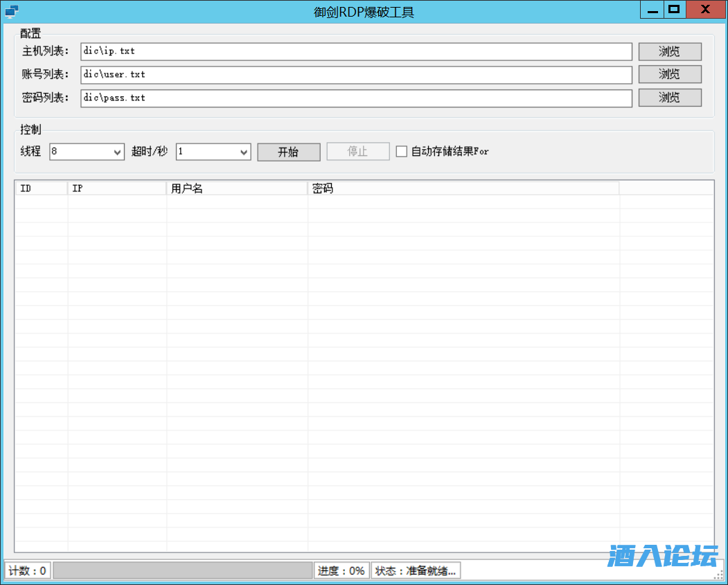The image size is (728, 585).
Task: Enable the 自动存储结果 checkbox
Action: click(402, 151)
